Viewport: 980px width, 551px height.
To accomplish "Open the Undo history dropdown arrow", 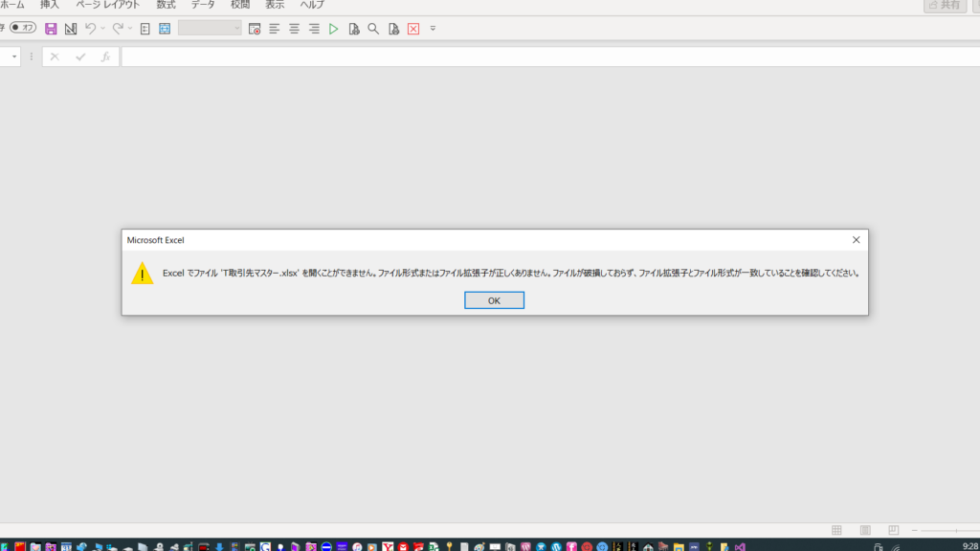I will (x=103, y=29).
